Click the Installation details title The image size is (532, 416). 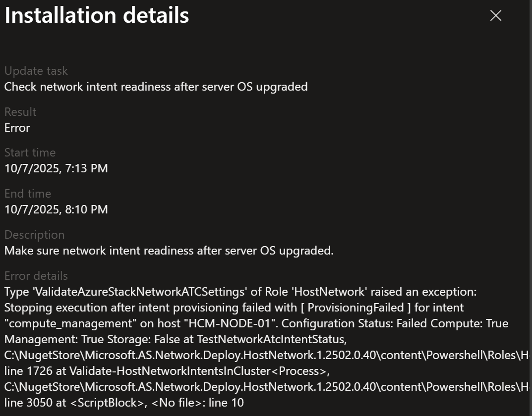(x=97, y=15)
